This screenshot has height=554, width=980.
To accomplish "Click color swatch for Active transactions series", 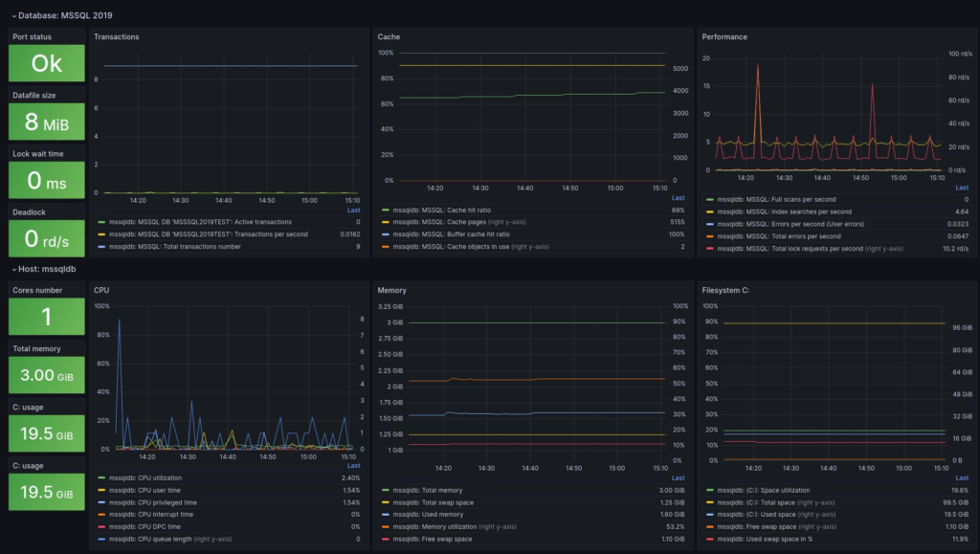I will click(x=101, y=222).
